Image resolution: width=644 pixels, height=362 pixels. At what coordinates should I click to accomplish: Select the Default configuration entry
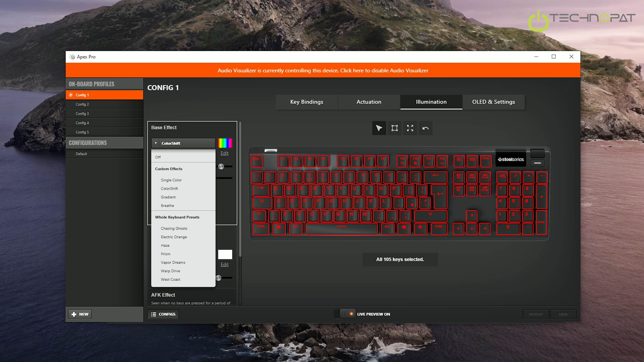tap(81, 154)
